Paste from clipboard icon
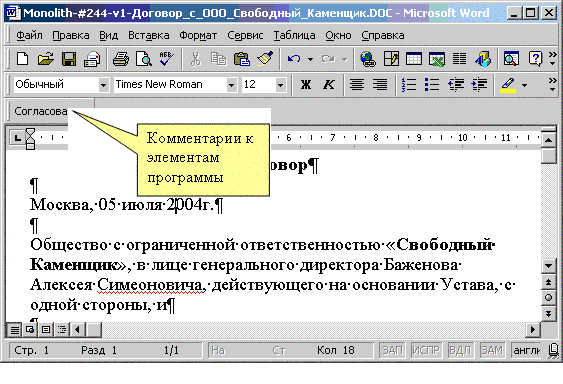This screenshot has width=563, height=384. [x=242, y=59]
